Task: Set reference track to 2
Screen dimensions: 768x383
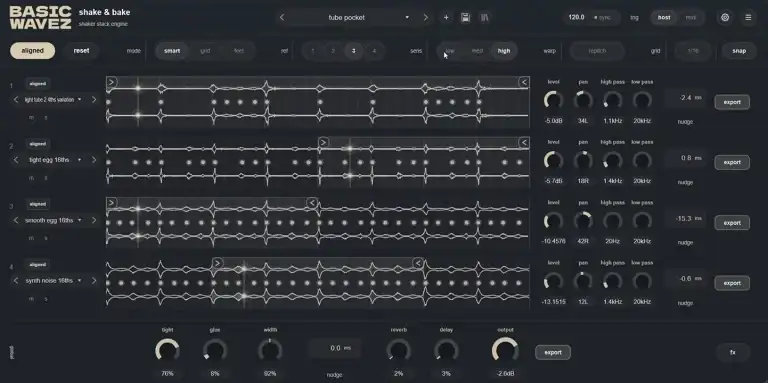Action: (333, 50)
